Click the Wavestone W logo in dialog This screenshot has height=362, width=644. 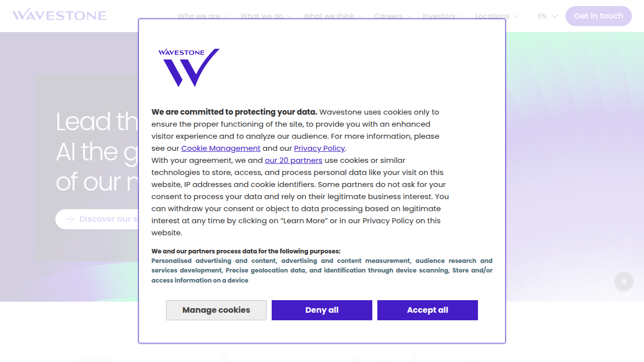189,68
